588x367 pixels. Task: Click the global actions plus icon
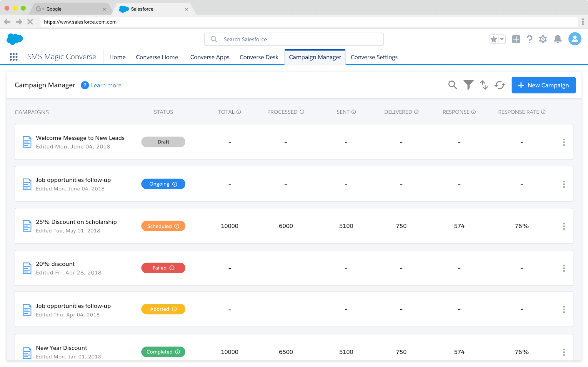516,39
